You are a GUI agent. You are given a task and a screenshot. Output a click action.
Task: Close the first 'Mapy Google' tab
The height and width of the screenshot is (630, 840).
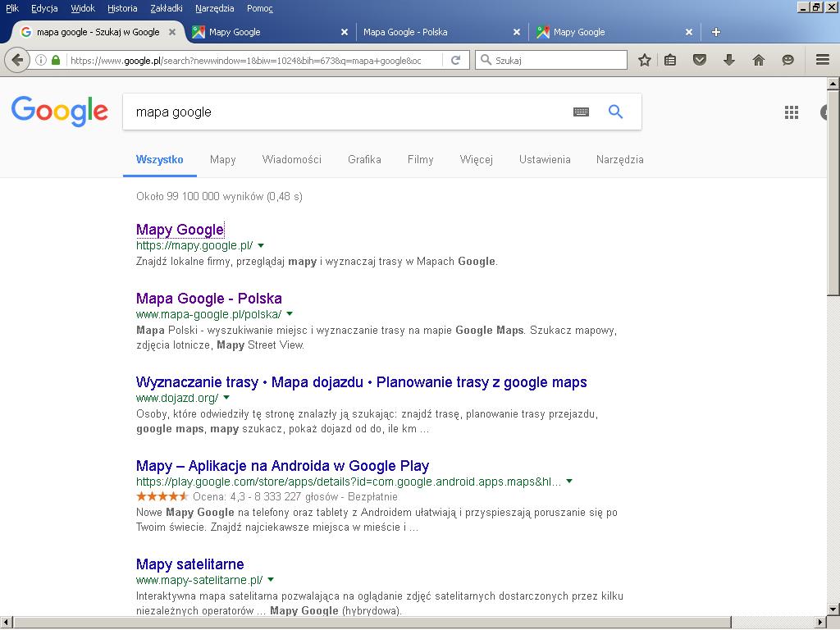click(345, 32)
